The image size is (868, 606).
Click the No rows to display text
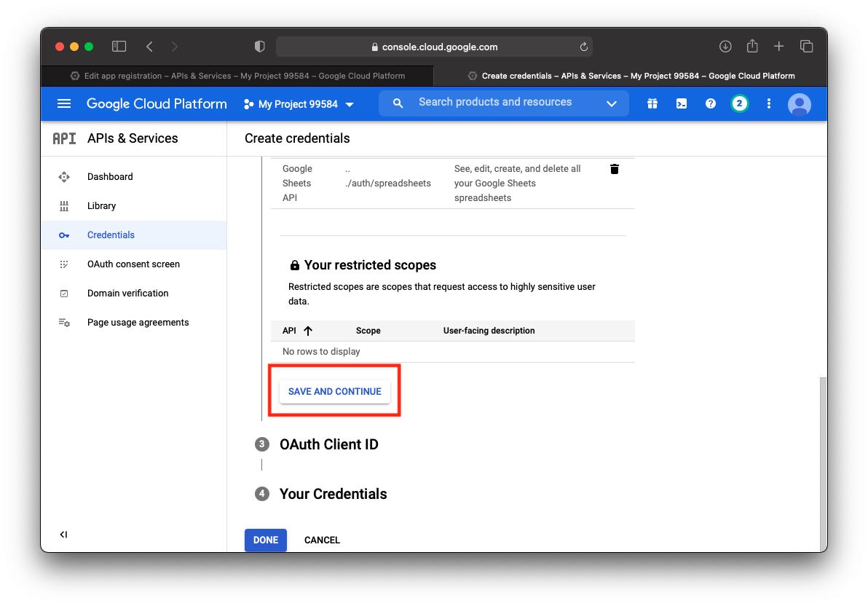point(321,352)
